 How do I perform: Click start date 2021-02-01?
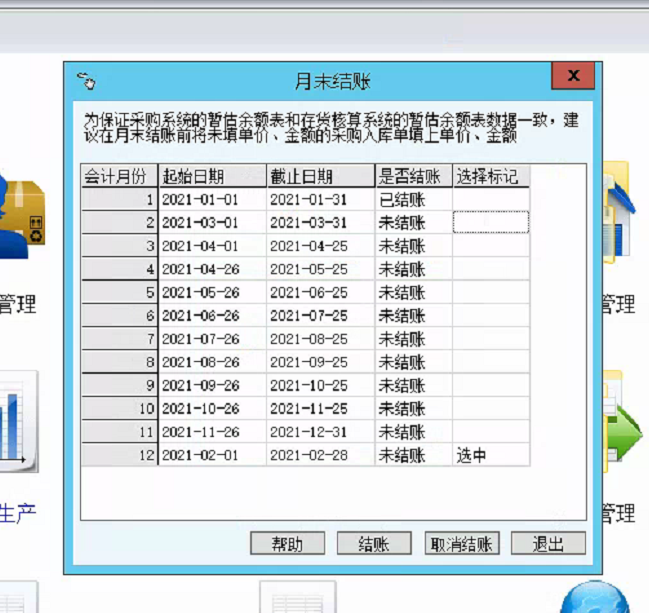point(212,455)
